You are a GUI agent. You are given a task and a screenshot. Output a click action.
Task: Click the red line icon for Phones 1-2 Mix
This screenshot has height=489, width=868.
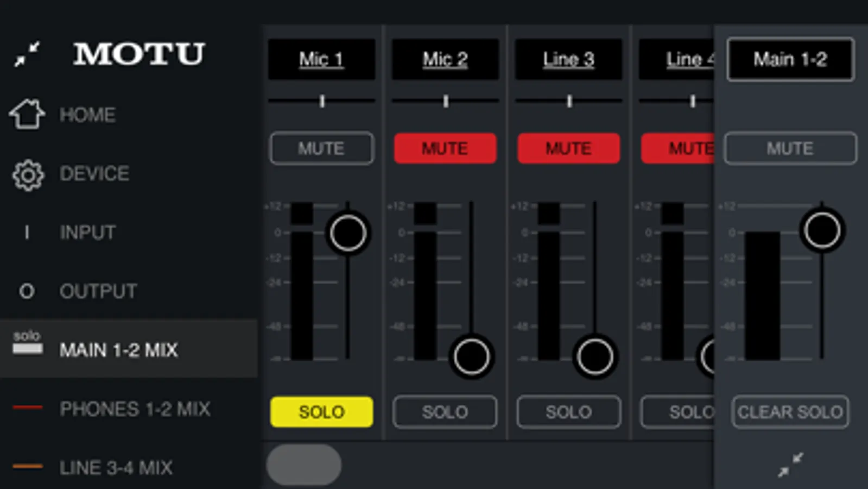pyautogui.click(x=28, y=407)
